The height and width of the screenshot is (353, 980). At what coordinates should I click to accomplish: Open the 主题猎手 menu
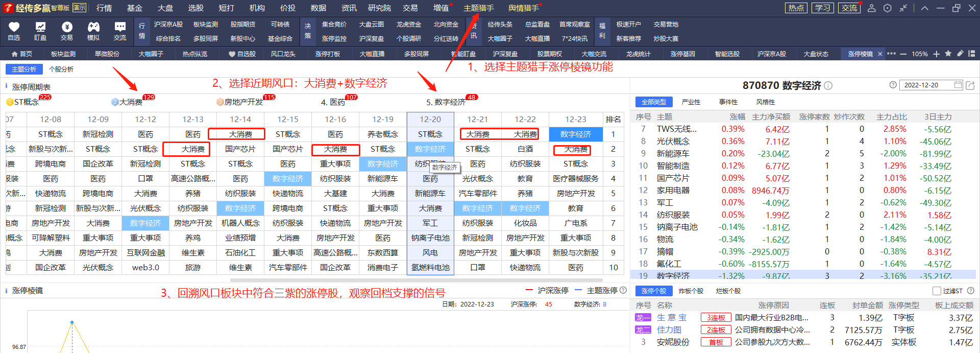point(479,8)
